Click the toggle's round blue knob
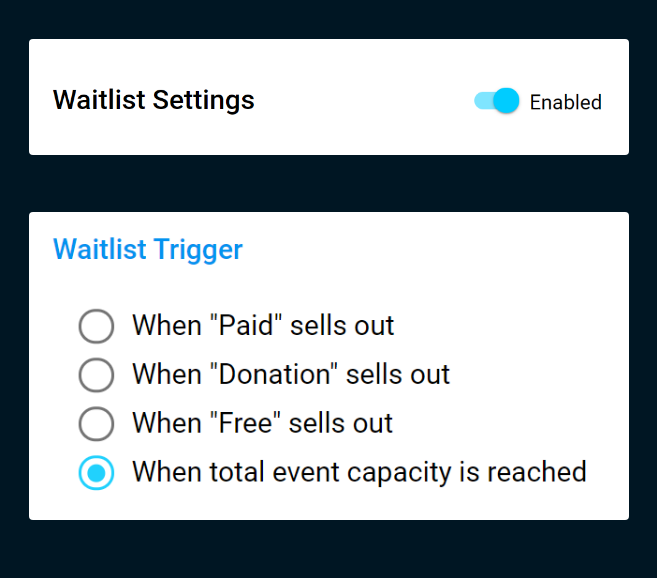Screen dimensions: 657x578 click(507, 101)
